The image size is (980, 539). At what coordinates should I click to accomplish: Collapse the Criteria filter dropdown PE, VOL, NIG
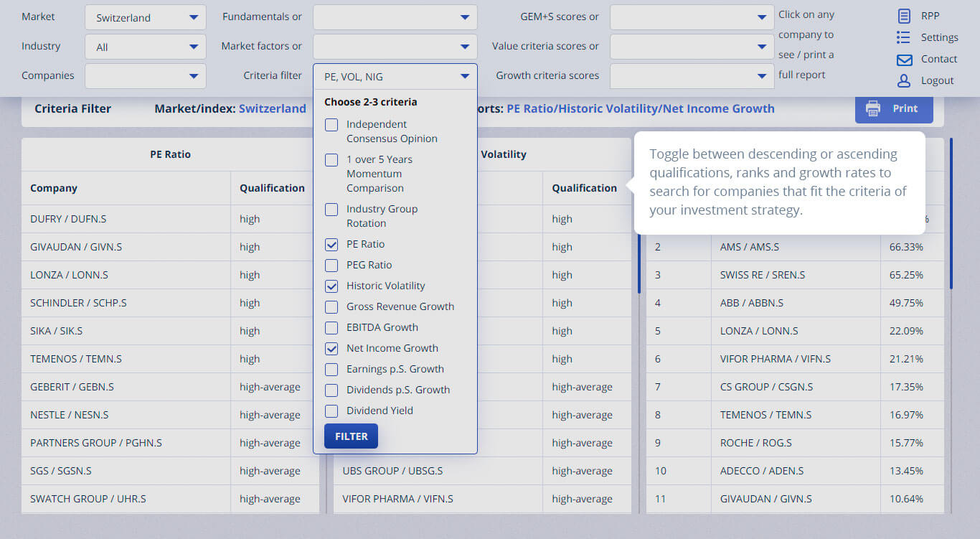click(x=395, y=76)
